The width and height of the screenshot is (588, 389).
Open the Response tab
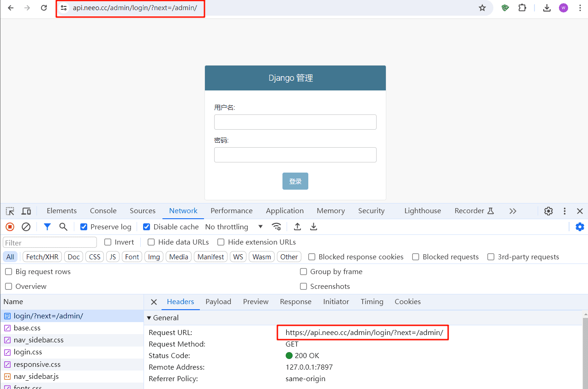click(296, 302)
